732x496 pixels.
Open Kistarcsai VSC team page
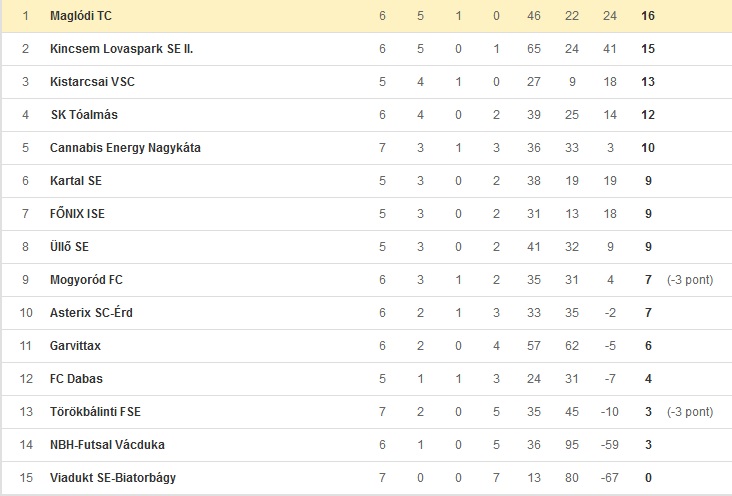(x=92, y=82)
